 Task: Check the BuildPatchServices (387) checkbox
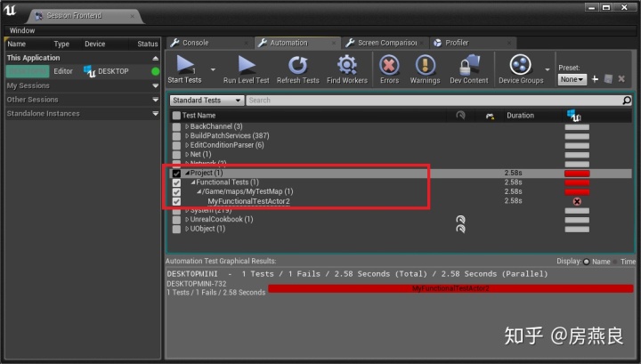(176, 136)
